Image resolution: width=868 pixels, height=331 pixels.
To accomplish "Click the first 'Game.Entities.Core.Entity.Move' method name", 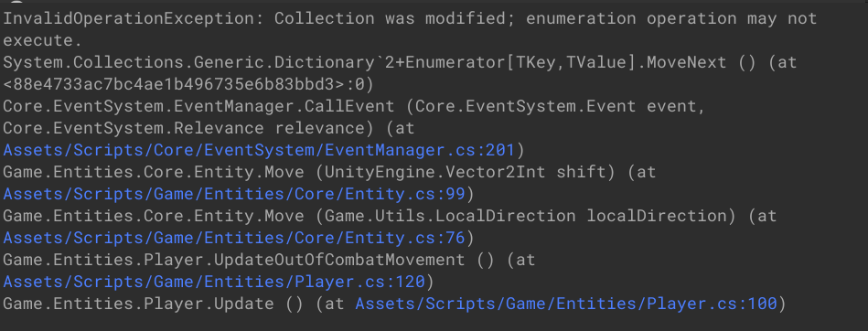I will [154, 172].
